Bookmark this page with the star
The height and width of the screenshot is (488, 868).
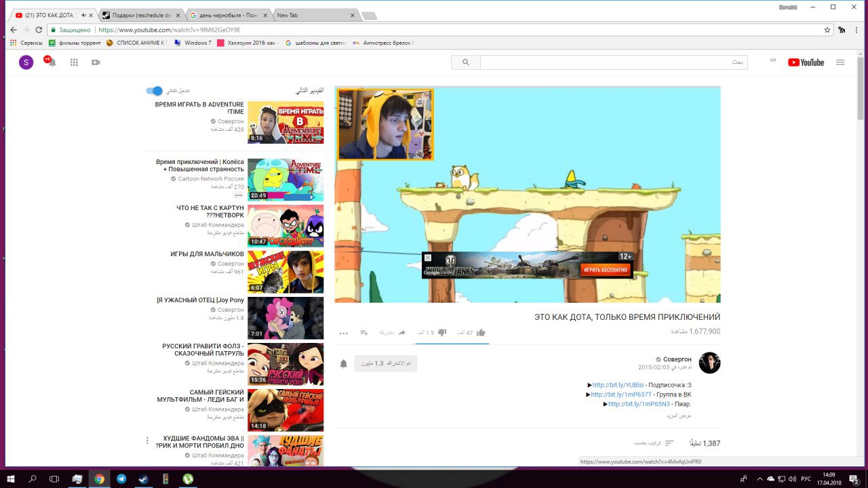[827, 30]
